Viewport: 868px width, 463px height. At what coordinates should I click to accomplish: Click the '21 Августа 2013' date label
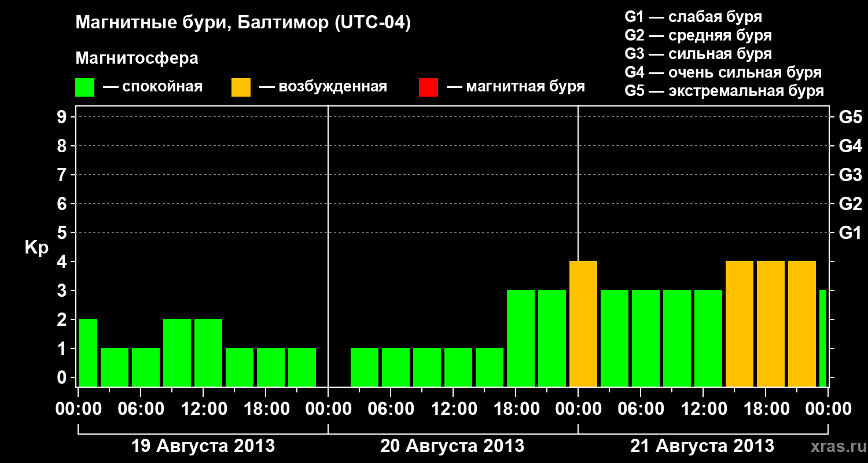point(703,446)
